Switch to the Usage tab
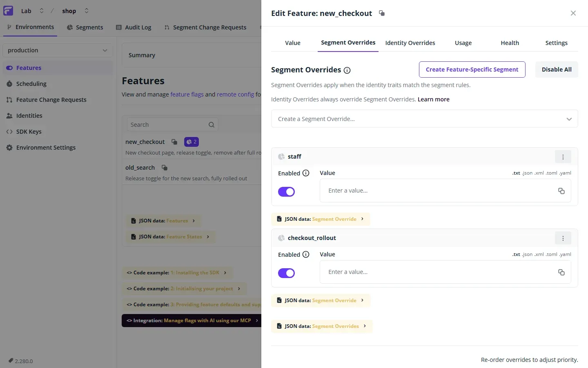 (463, 43)
